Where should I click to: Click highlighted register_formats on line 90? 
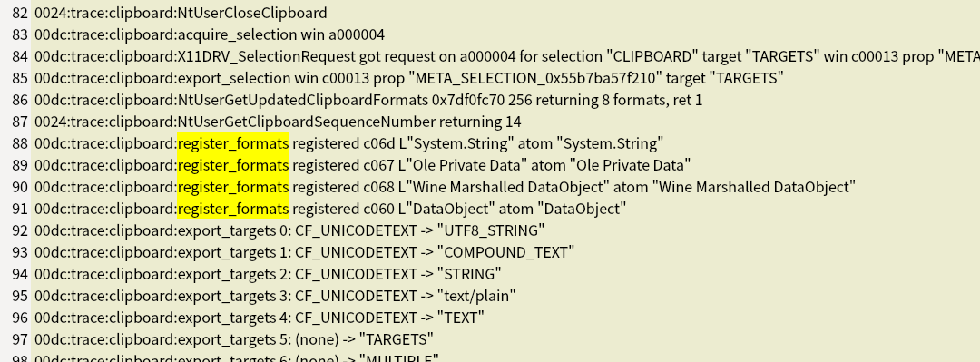(x=234, y=188)
